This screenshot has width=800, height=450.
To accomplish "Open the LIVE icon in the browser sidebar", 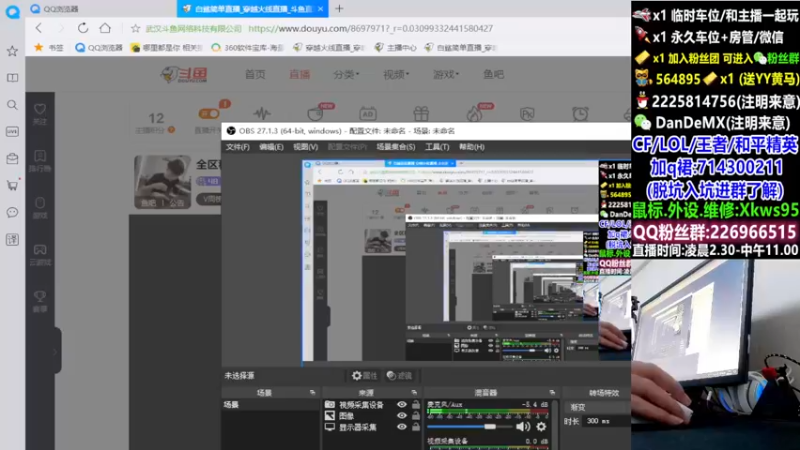I will [x=12, y=132].
